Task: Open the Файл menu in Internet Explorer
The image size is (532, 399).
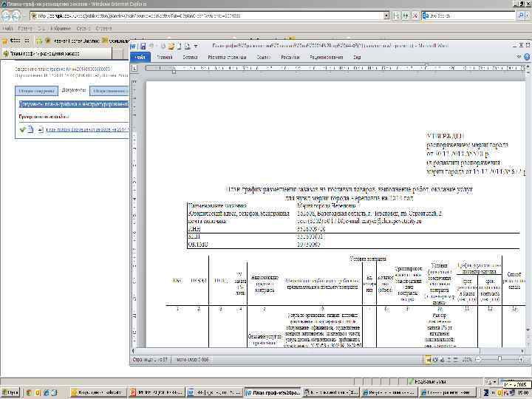Action: coord(8,29)
